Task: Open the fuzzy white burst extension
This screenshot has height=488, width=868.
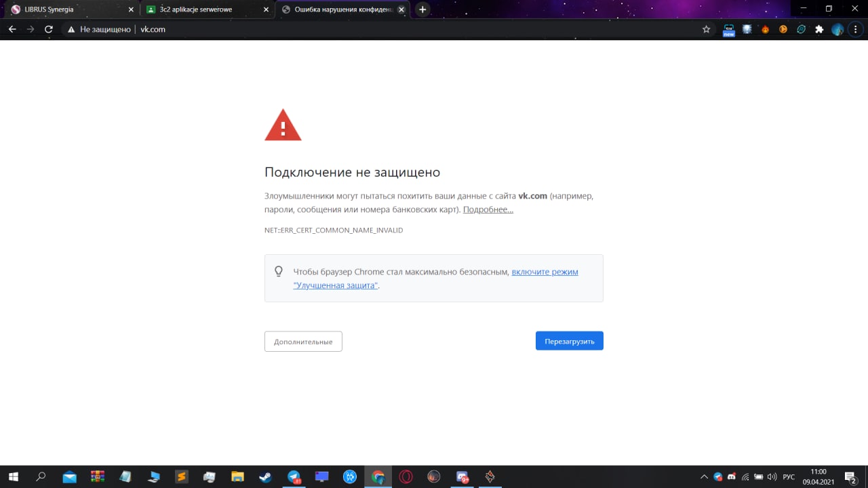Action: 747,29
